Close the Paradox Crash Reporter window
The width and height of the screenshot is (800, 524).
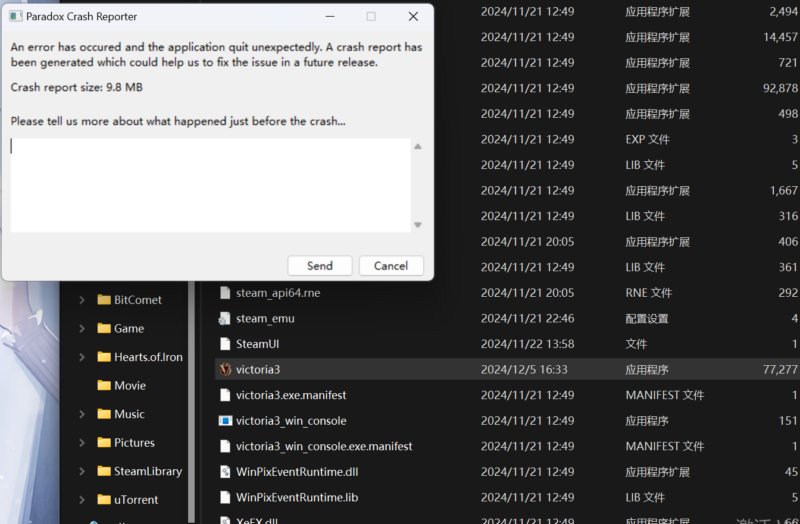coord(413,17)
